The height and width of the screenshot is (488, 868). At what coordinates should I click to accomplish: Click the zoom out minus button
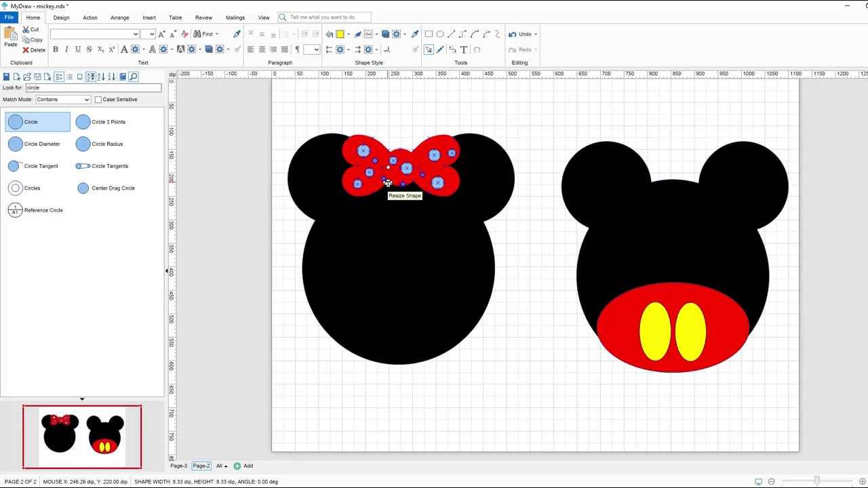click(x=771, y=482)
